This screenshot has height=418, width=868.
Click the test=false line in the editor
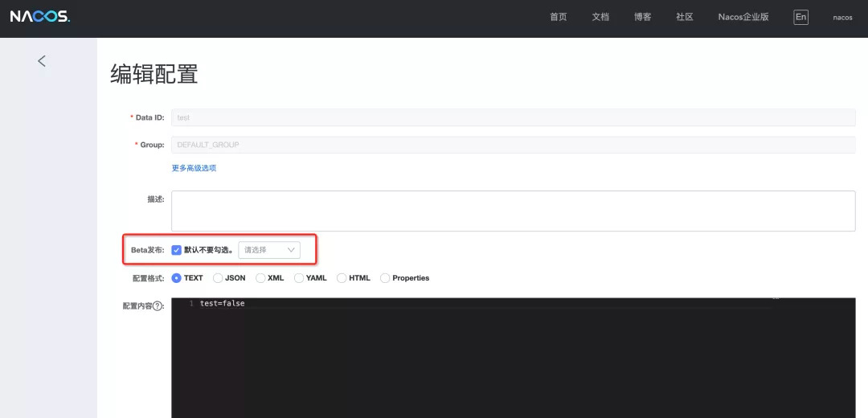(x=222, y=303)
